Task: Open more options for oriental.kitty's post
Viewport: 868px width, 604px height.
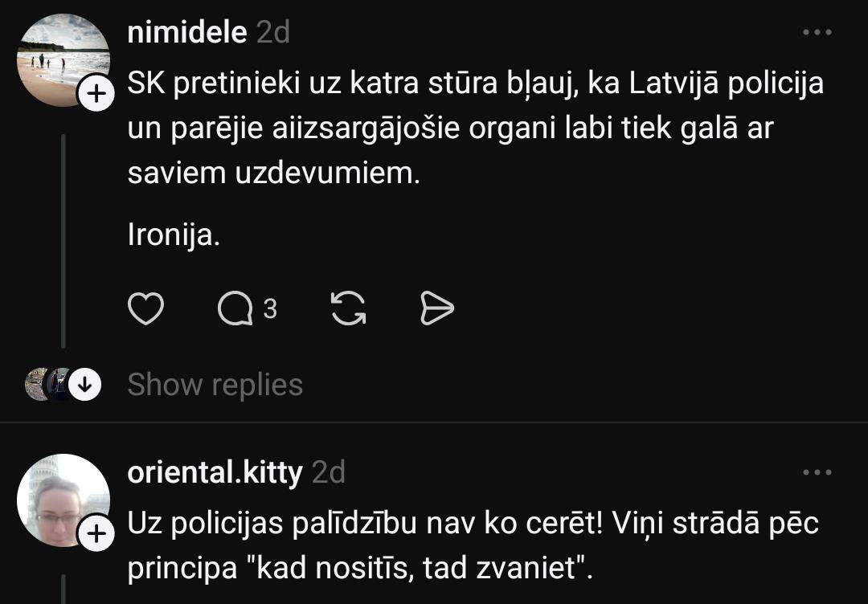Action: [x=817, y=472]
